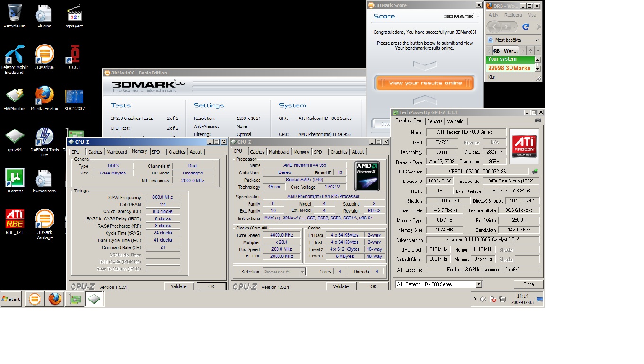Click View your results online button

pos(425,83)
